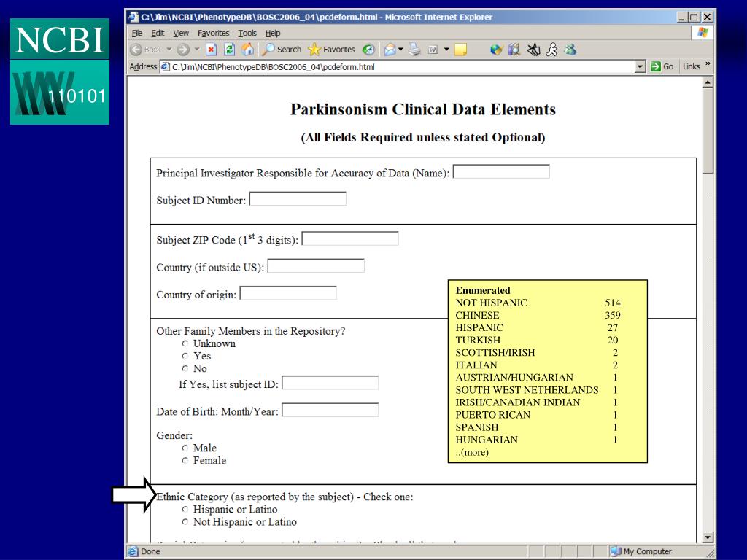This screenshot has width=747, height=560.
Task: Click the Parkinsonism Clinical Data Elements heading
Action: [423, 109]
